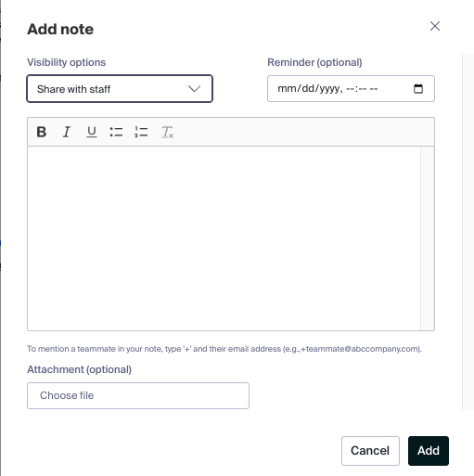The width and height of the screenshot is (474, 476).
Task: Cancel adding the note
Action: pos(370,451)
